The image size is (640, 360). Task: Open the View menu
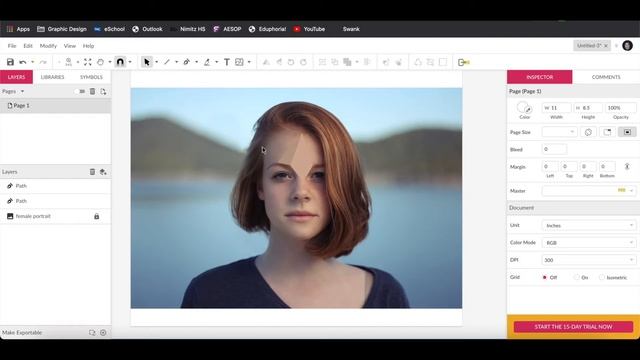point(70,46)
